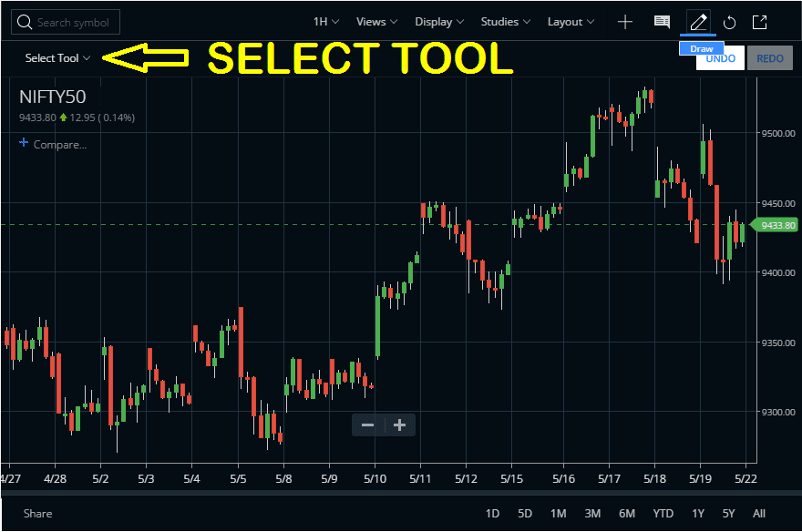Viewport: 802px width, 532px height.
Task: Zoom out with the minus button
Action: (x=368, y=425)
